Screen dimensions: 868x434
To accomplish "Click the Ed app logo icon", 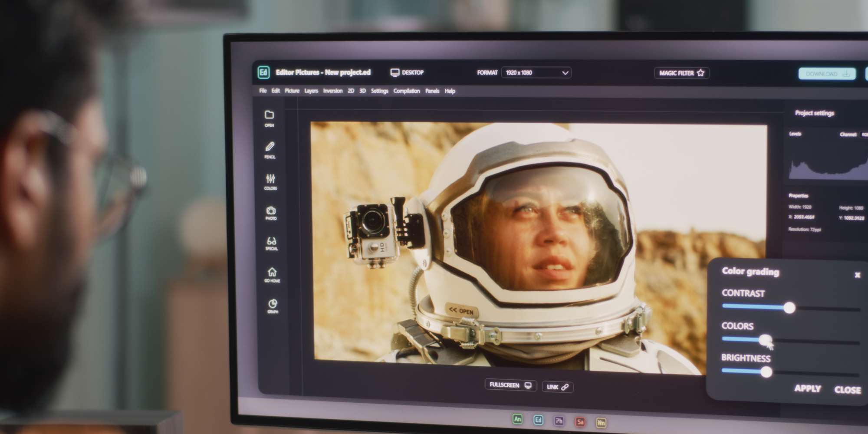I will (x=263, y=72).
